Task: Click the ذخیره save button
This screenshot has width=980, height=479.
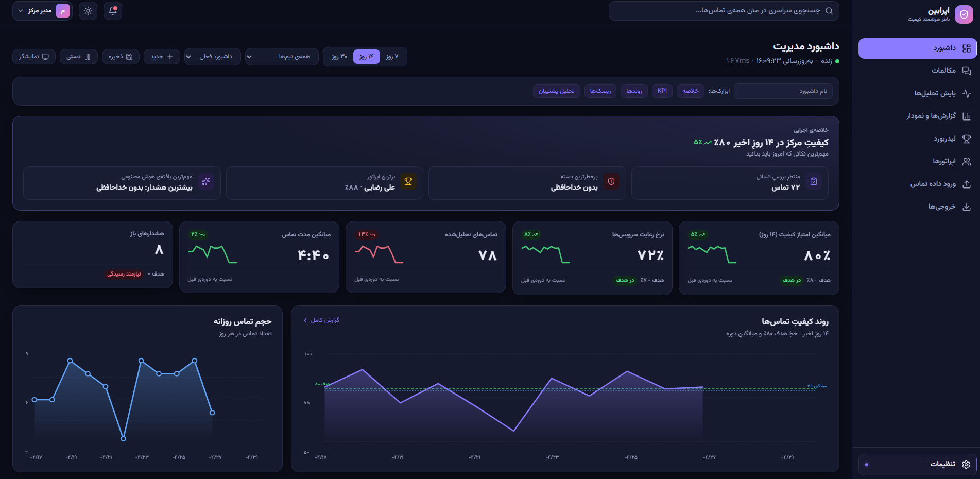Action: [x=121, y=57]
